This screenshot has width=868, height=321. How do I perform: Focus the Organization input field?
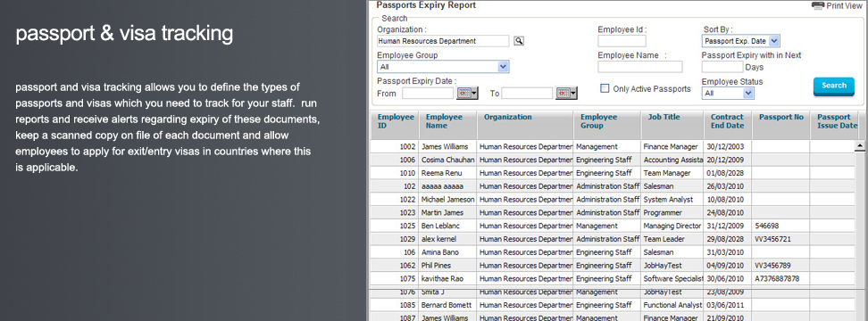click(443, 41)
